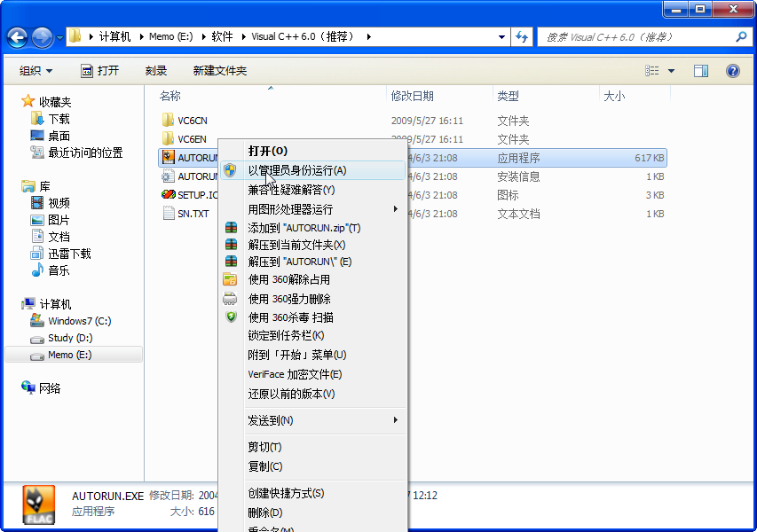757x532 pixels.
Task: Choose 锁定到任务栏(K)
Action: [x=312, y=335]
